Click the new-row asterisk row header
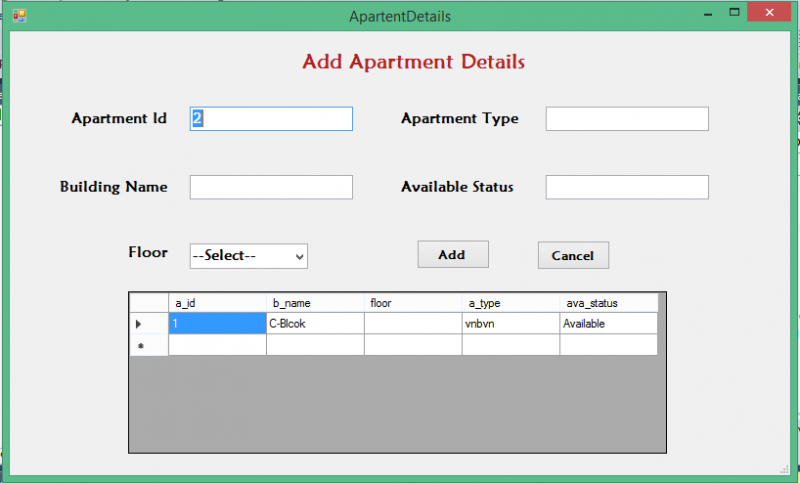This screenshot has height=483, width=800. [149, 345]
